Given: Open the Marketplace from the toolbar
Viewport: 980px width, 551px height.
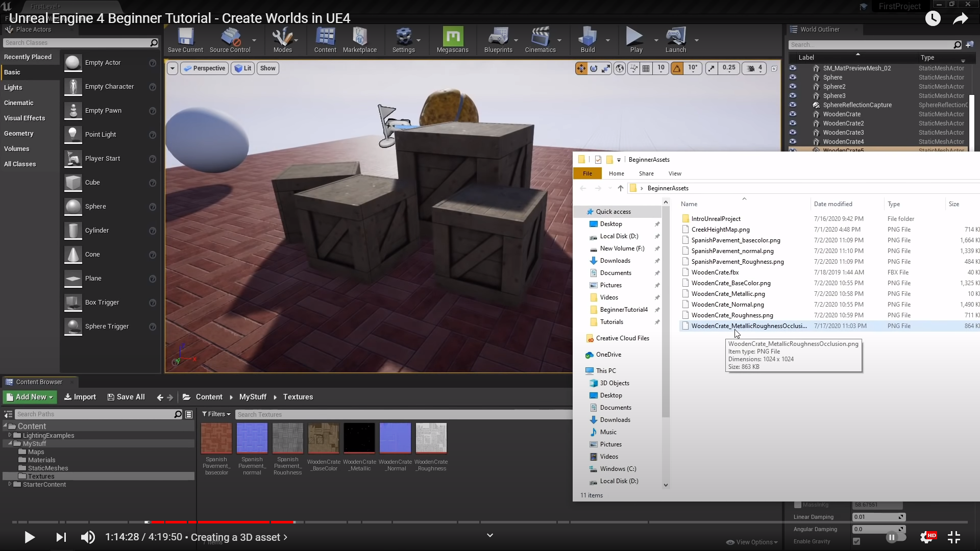Looking at the screenshot, I should 359,40.
